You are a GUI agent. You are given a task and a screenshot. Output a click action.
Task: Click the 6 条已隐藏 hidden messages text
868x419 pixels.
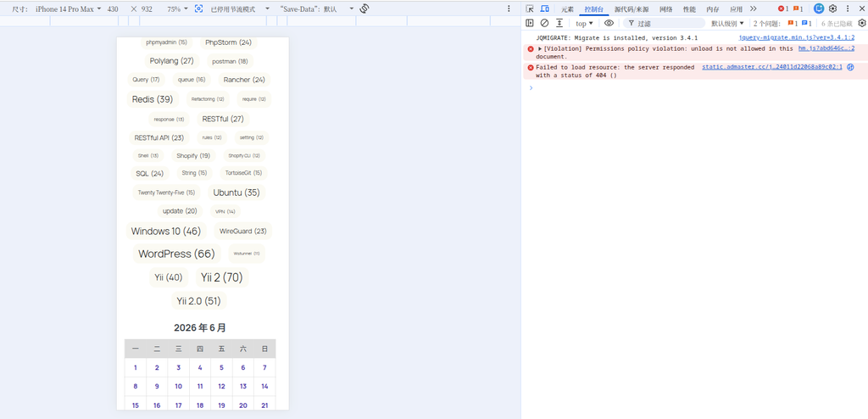837,24
